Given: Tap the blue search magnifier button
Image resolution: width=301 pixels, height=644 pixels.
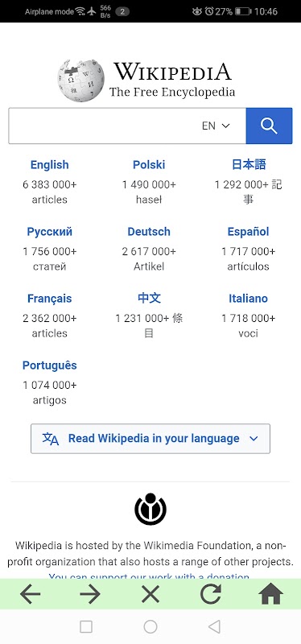Looking at the screenshot, I should pyautogui.click(x=269, y=126).
